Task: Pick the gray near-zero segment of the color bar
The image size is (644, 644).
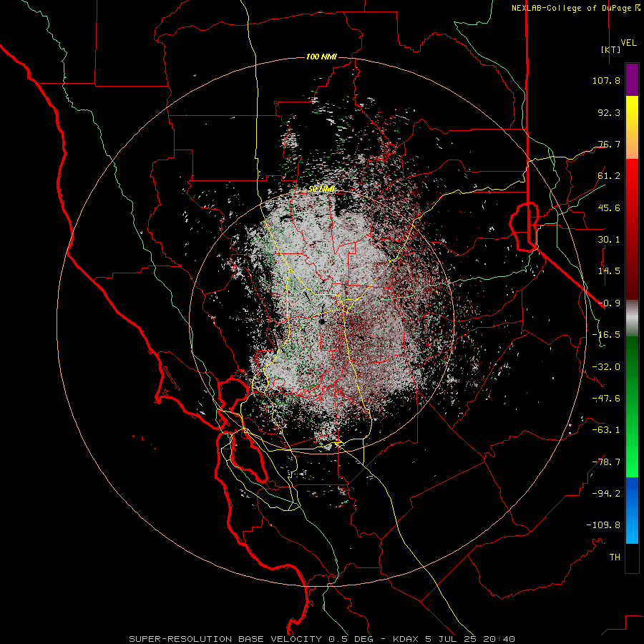Action: pyautogui.click(x=632, y=318)
